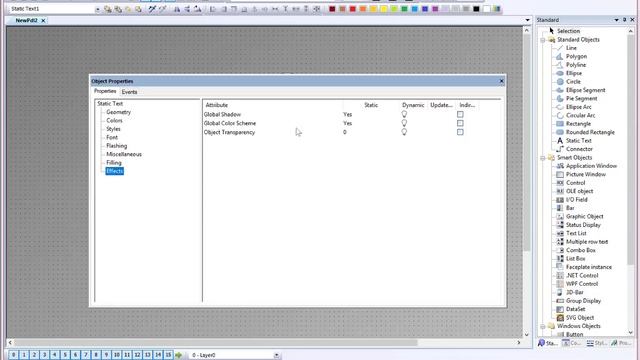Open the 'Co...' palette tab at bottom
The image size is (640, 360).
[571, 343]
